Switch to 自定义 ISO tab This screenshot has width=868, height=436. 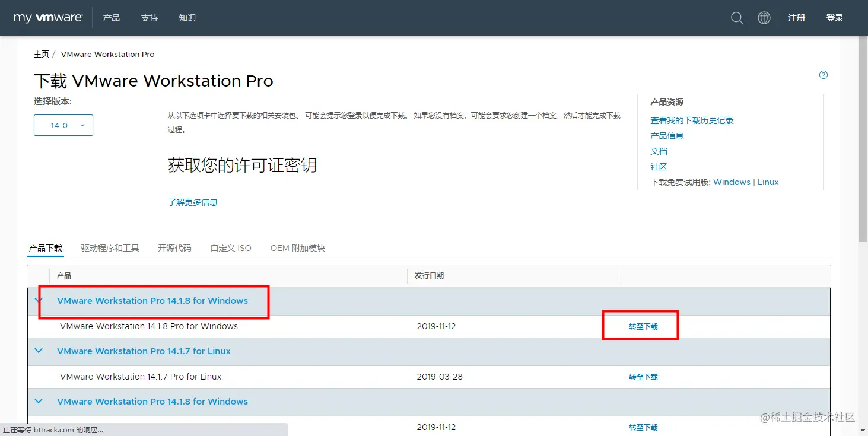pyautogui.click(x=231, y=248)
